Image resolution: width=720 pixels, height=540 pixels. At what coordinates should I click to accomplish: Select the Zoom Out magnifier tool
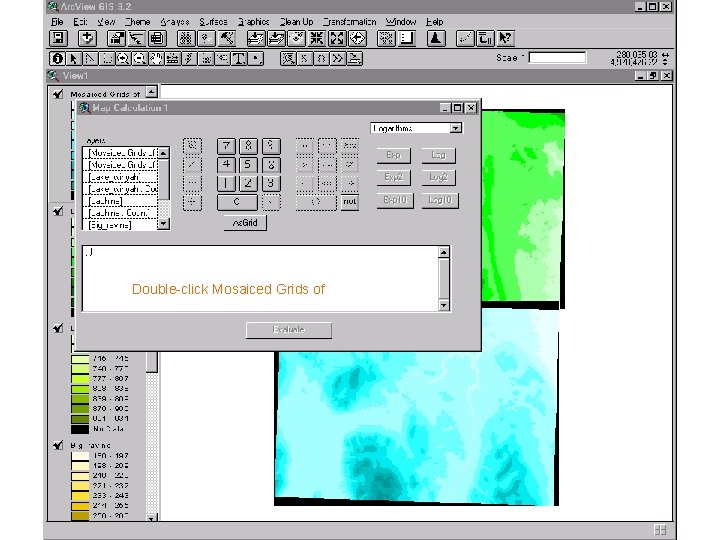pos(140,59)
